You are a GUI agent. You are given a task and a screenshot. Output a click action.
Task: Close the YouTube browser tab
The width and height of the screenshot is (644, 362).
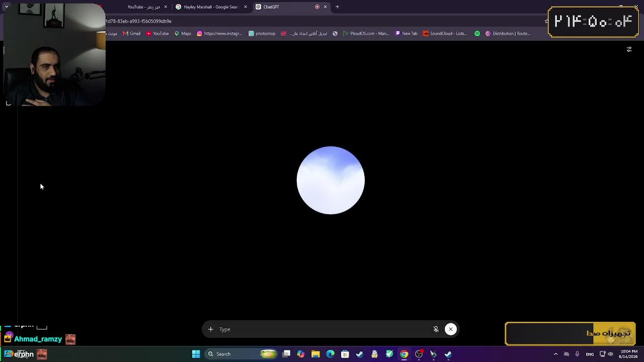point(166,7)
